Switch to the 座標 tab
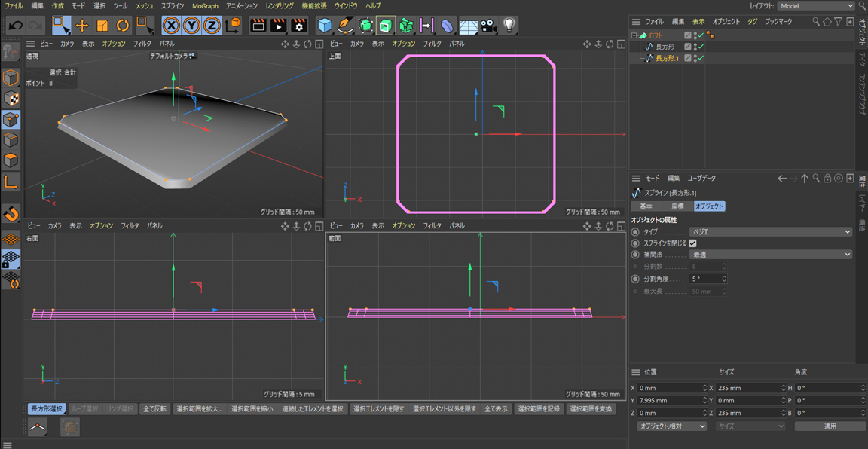 (x=677, y=206)
